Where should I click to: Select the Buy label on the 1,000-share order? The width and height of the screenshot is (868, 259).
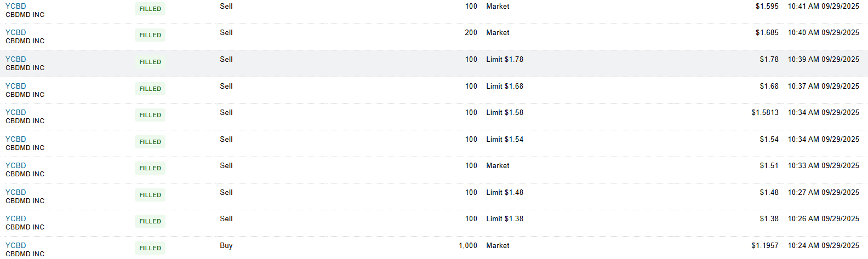click(x=226, y=245)
